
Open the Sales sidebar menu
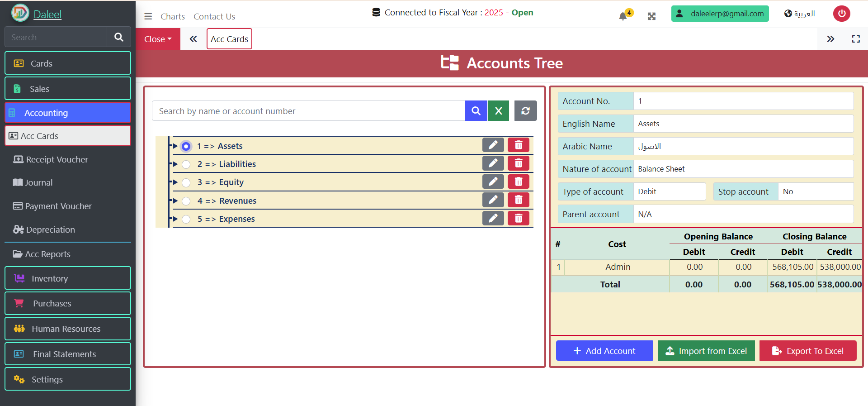click(68, 89)
